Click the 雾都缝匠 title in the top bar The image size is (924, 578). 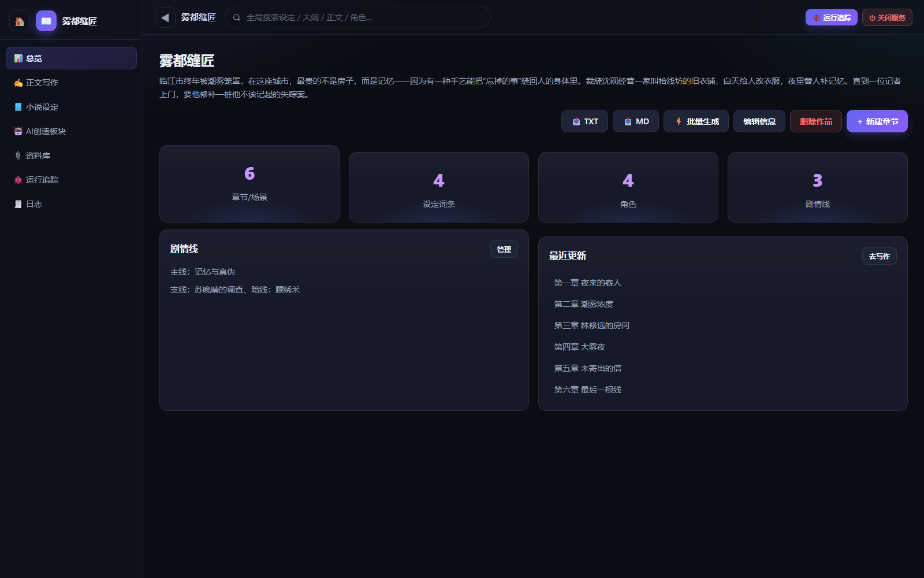click(x=199, y=17)
